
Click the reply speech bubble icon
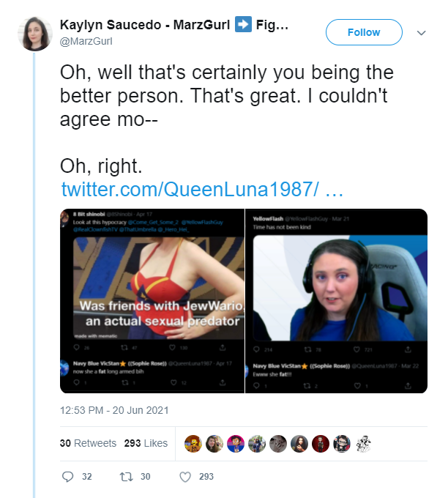pyautogui.click(x=67, y=477)
